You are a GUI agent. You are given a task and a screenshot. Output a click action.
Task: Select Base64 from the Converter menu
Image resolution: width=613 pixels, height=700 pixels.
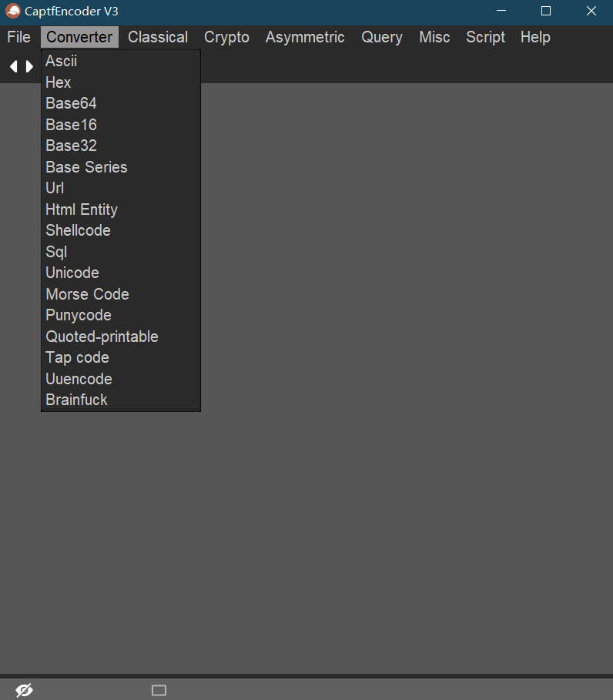click(x=71, y=103)
